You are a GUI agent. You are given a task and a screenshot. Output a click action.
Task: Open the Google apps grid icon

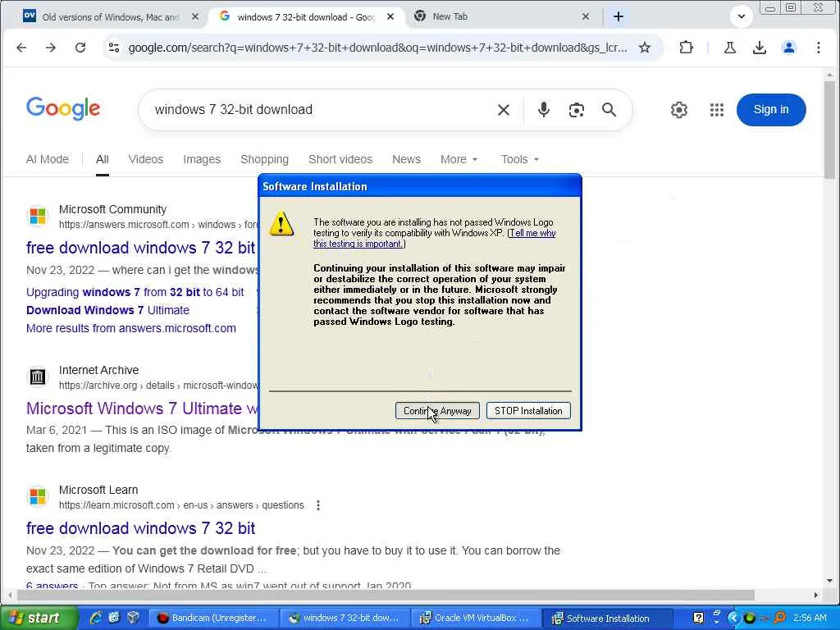717,110
